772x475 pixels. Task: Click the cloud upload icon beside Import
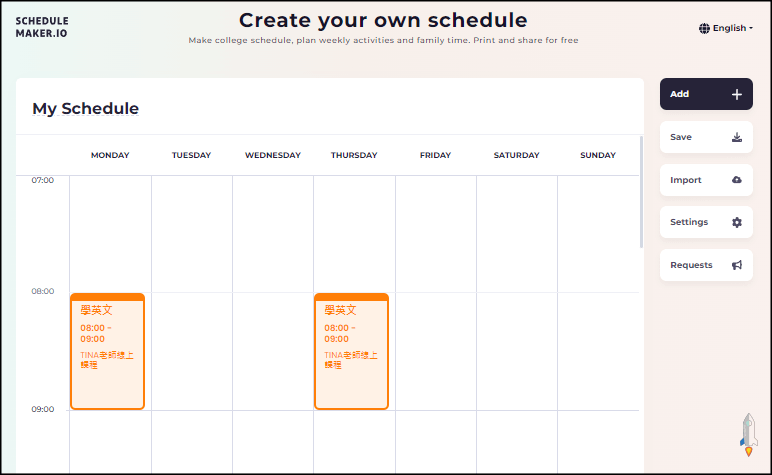tap(737, 180)
